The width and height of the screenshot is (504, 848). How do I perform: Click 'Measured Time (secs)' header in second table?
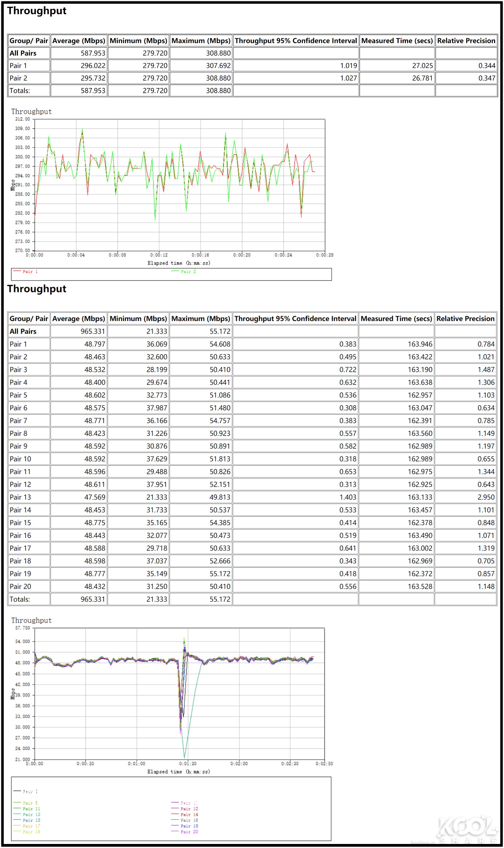(x=396, y=318)
